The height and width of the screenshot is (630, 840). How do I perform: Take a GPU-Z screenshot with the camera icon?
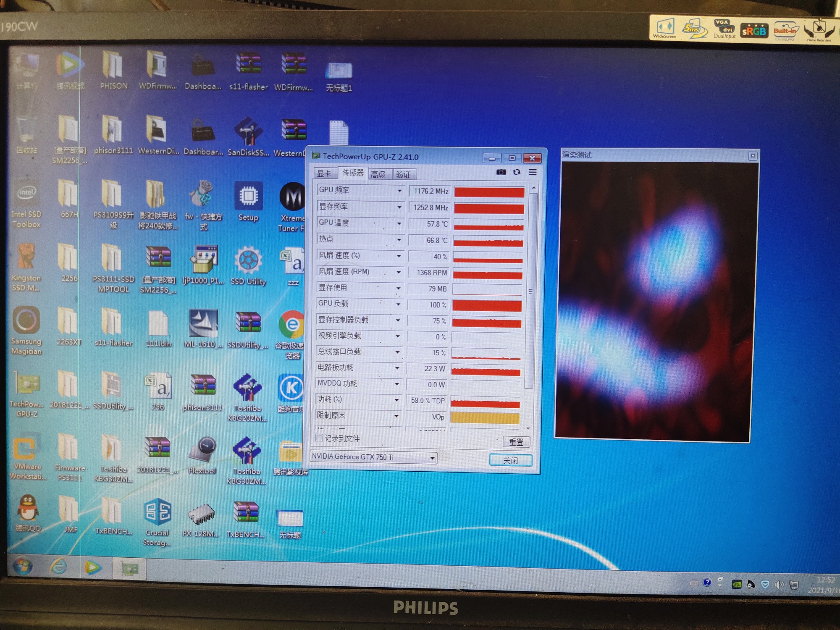coord(501,172)
